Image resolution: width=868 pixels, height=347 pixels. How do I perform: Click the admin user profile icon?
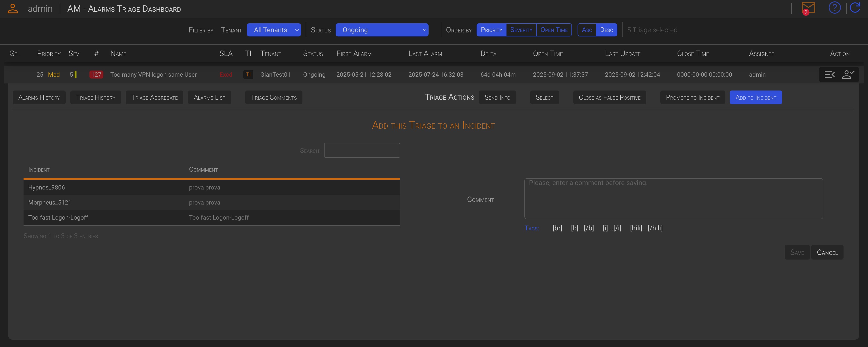tap(12, 8)
